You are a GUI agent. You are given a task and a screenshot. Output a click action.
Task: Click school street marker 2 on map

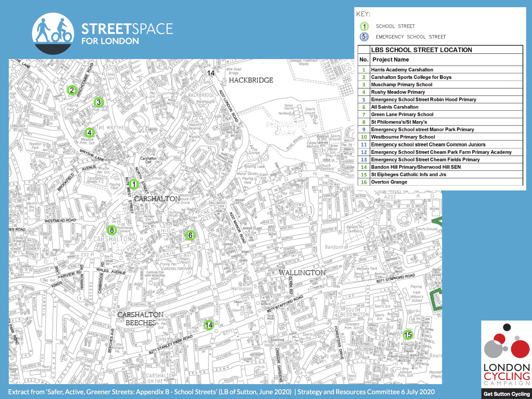72,90
